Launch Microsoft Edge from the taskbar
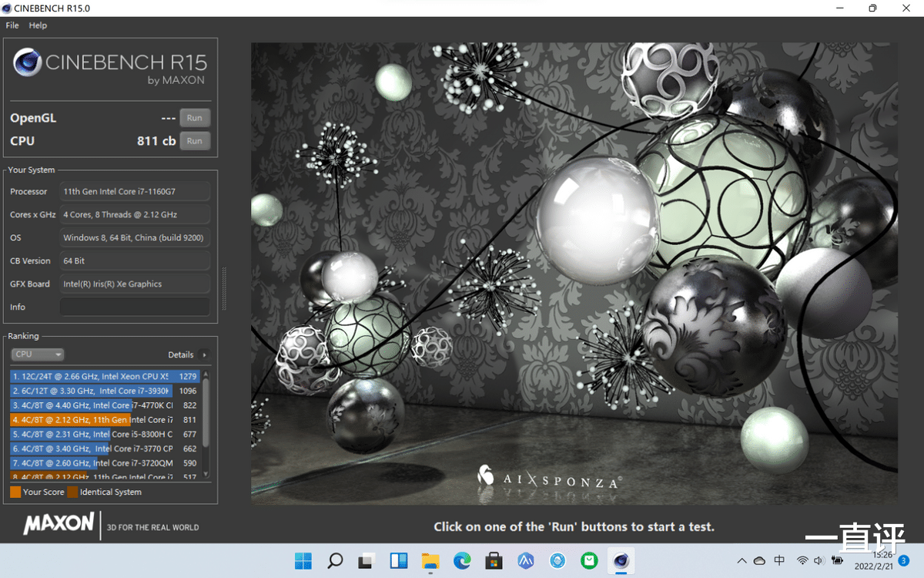 461,560
